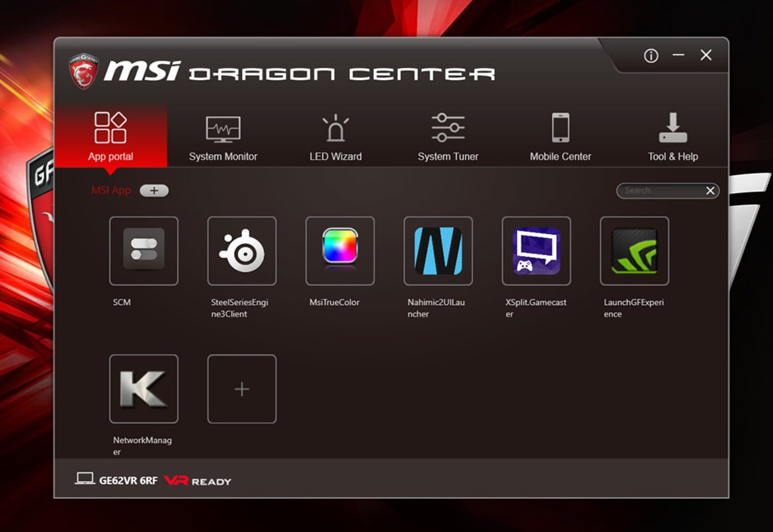Click the GE62VR 6RF model text
Image resolution: width=773 pixels, height=532 pixels.
click(x=128, y=480)
